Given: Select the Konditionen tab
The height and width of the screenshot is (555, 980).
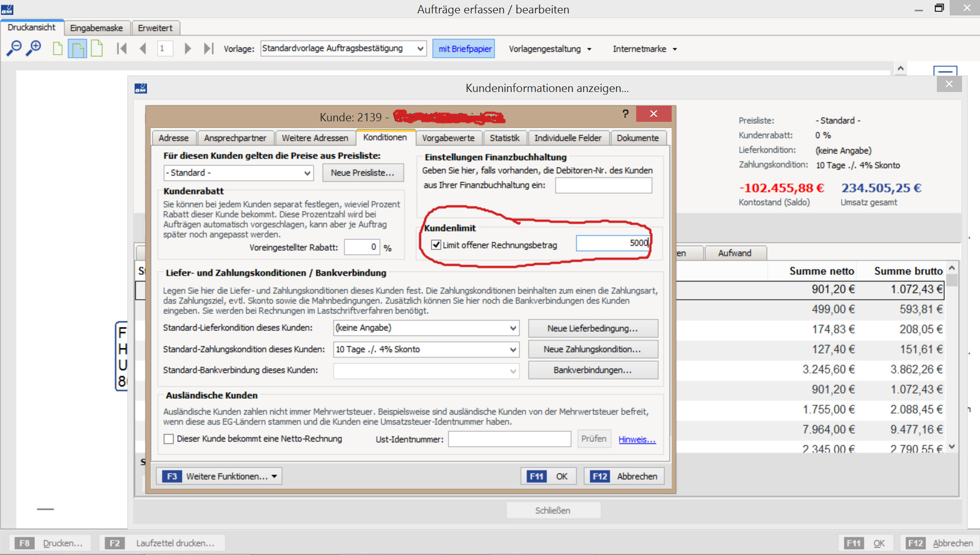Looking at the screenshot, I should [385, 137].
